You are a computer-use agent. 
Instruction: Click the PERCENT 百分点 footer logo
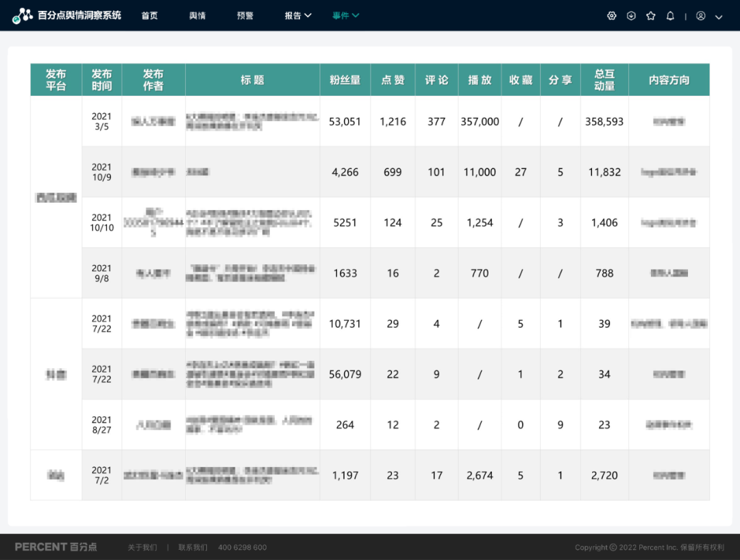coord(56,547)
